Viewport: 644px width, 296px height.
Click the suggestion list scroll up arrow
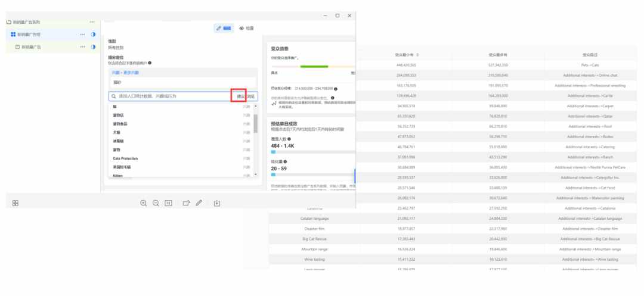pos(255,107)
